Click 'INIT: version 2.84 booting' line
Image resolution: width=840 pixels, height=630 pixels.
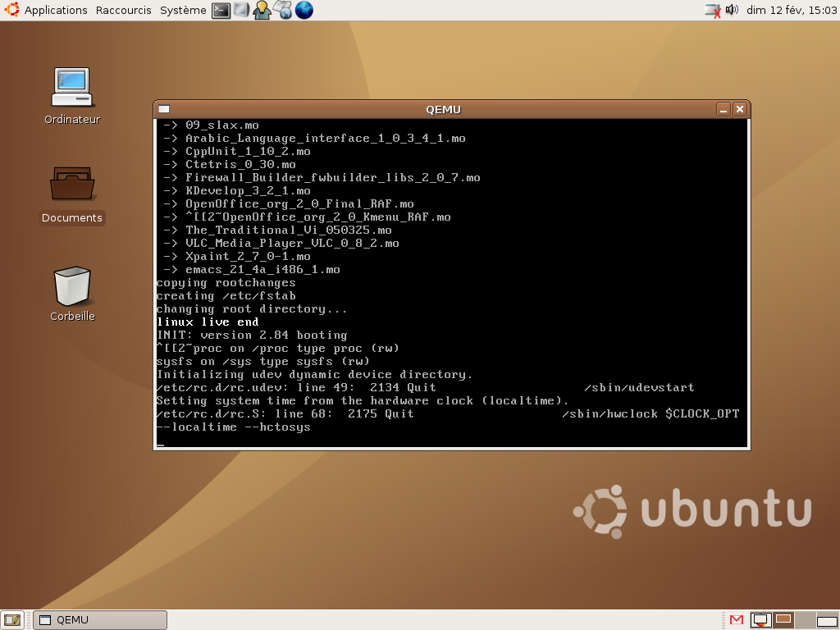252,336
